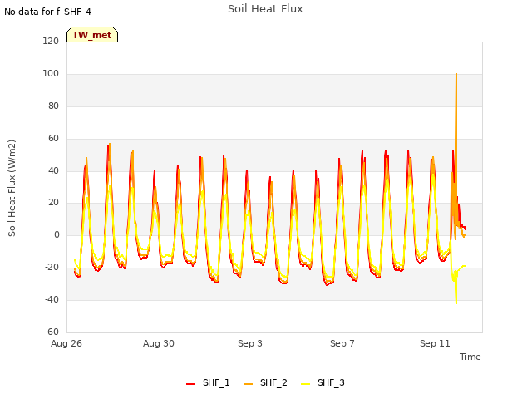The height and width of the screenshot is (399, 532).
Task: Click the Sep 3 x-axis tick label
Action: coord(250,343)
